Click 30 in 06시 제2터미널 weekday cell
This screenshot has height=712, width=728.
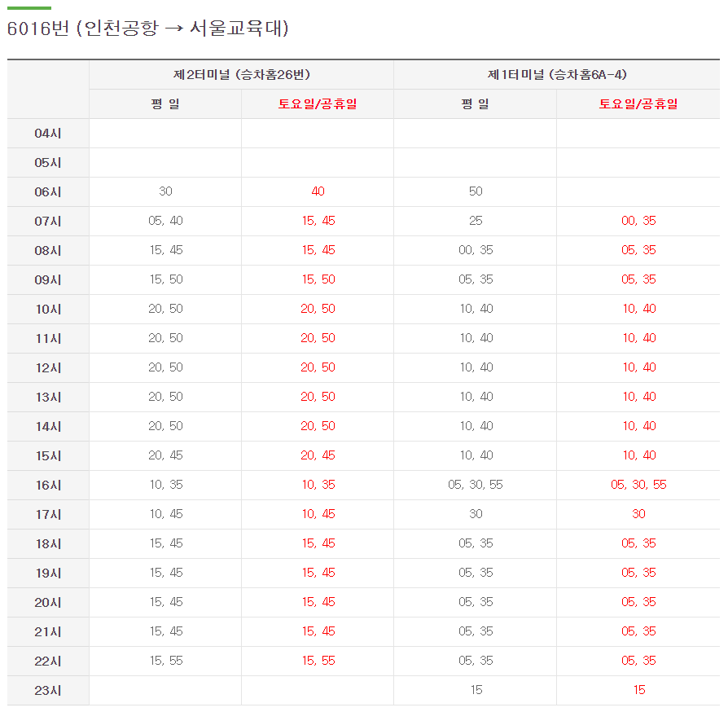coord(165,191)
